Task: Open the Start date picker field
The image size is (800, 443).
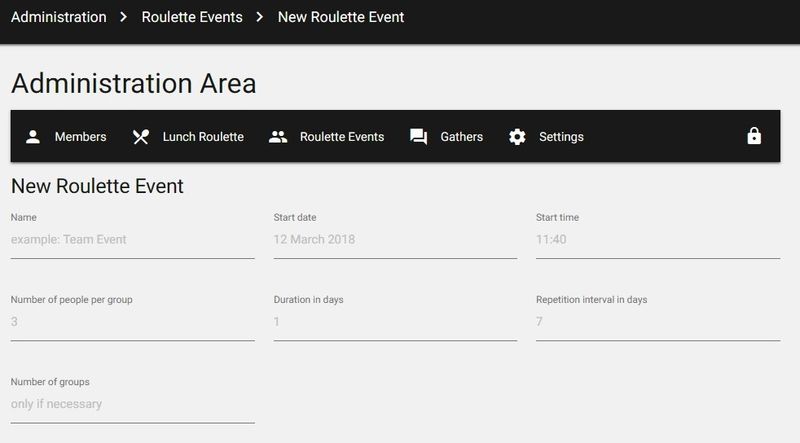Action: pos(395,240)
